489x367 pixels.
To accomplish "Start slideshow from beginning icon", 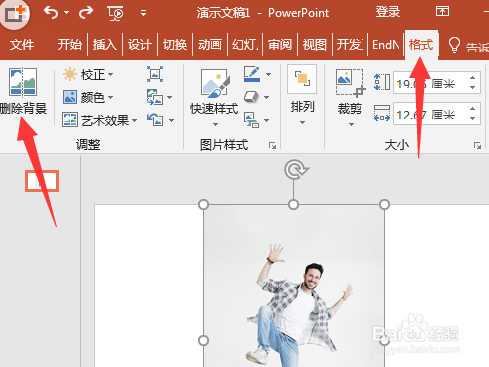I will coord(115,13).
